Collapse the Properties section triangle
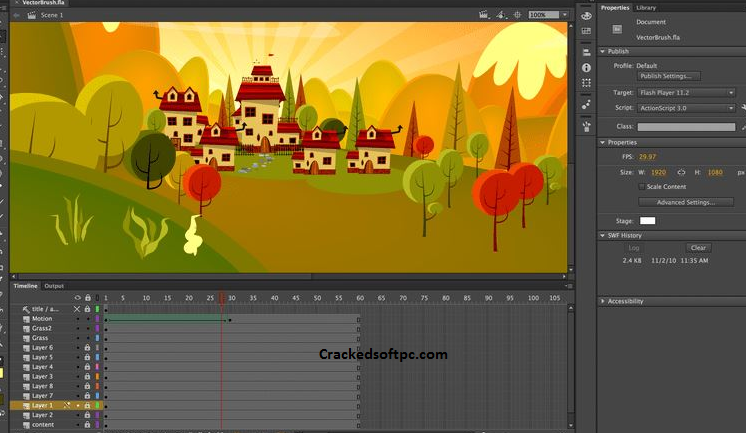The image size is (746, 433). [602, 142]
